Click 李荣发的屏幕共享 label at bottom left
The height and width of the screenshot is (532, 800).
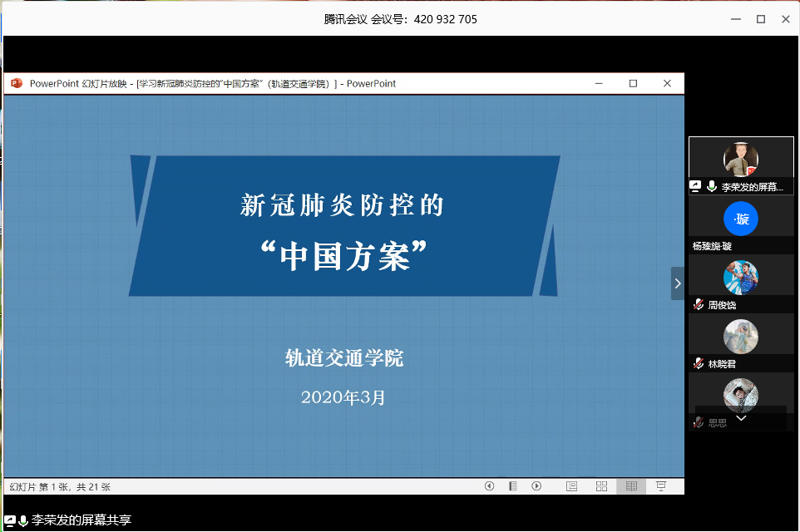(x=81, y=520)
